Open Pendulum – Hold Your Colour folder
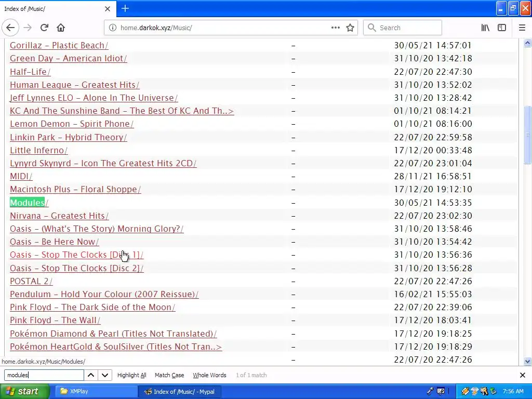This screenshot has height=399, width=532. [x=104, y=294]
